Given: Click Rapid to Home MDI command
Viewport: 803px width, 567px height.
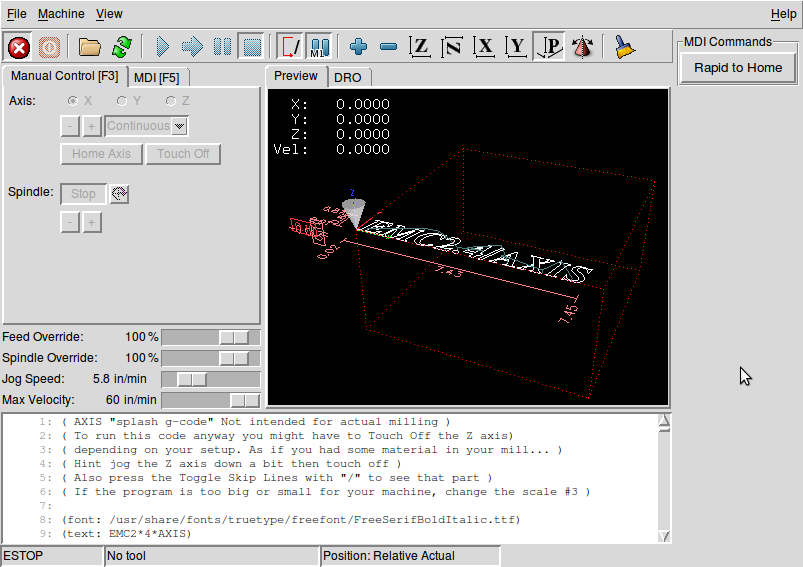Looking at the screenshot, I should pyautogui.click(x=738, y=68).
